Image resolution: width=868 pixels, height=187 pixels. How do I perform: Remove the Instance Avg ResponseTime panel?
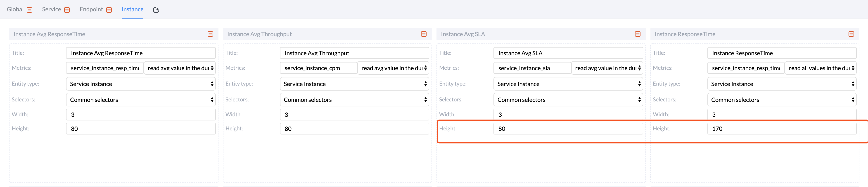[210, 34]
